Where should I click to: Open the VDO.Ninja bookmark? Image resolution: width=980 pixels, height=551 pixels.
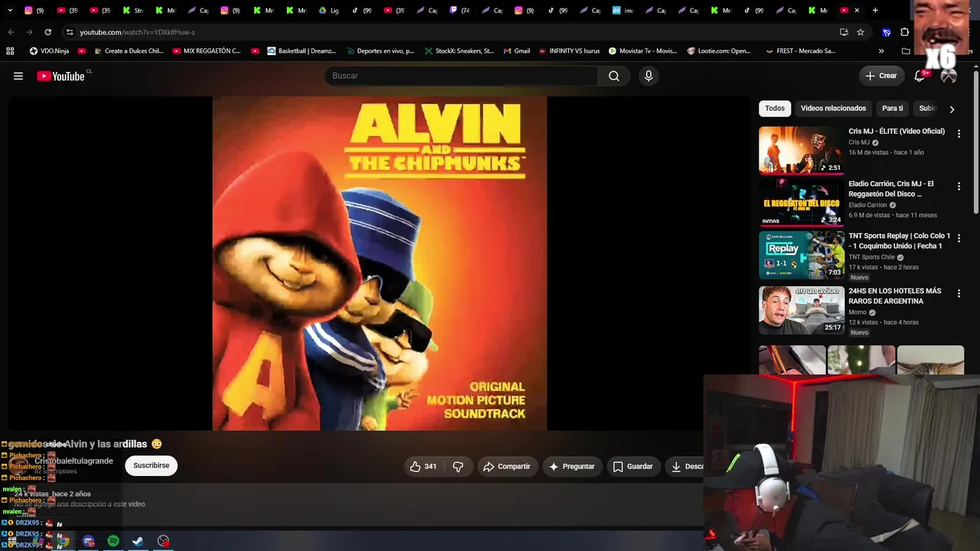coord(49,51)
